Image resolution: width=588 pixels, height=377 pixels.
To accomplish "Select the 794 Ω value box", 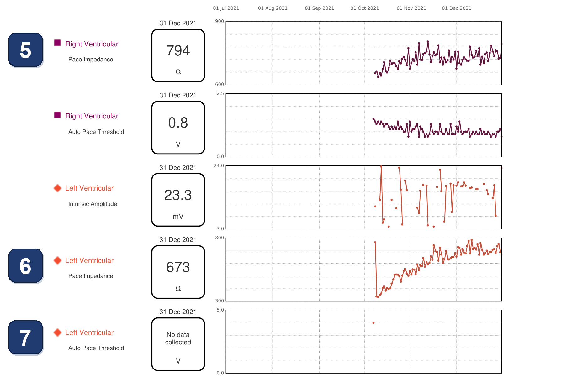I will 178,56.
